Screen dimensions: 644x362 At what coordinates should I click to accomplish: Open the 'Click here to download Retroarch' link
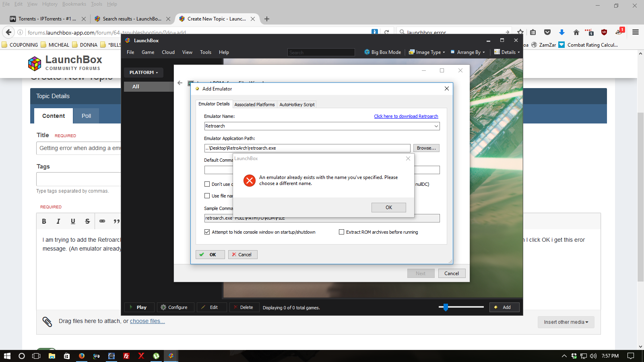coord(406,116)
